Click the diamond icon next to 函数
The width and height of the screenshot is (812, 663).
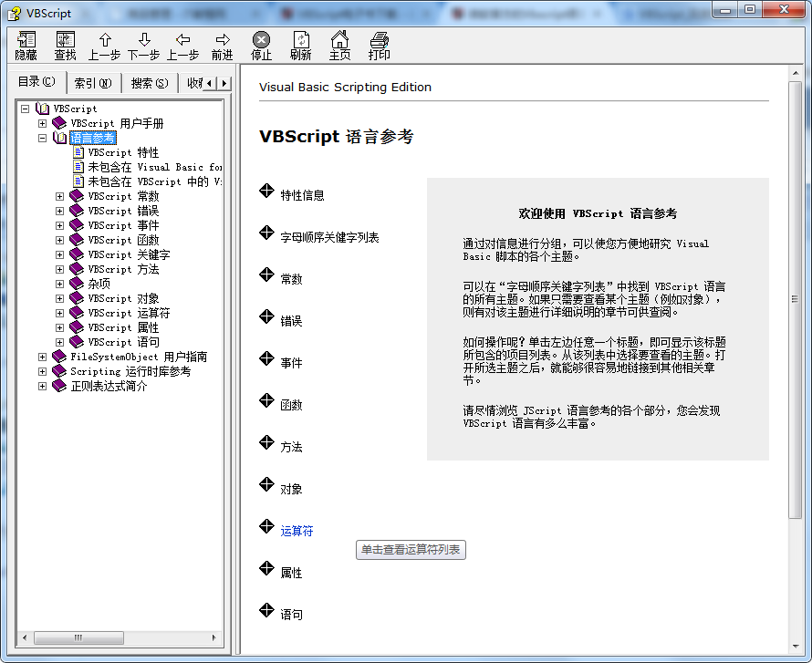pos(266,402)
